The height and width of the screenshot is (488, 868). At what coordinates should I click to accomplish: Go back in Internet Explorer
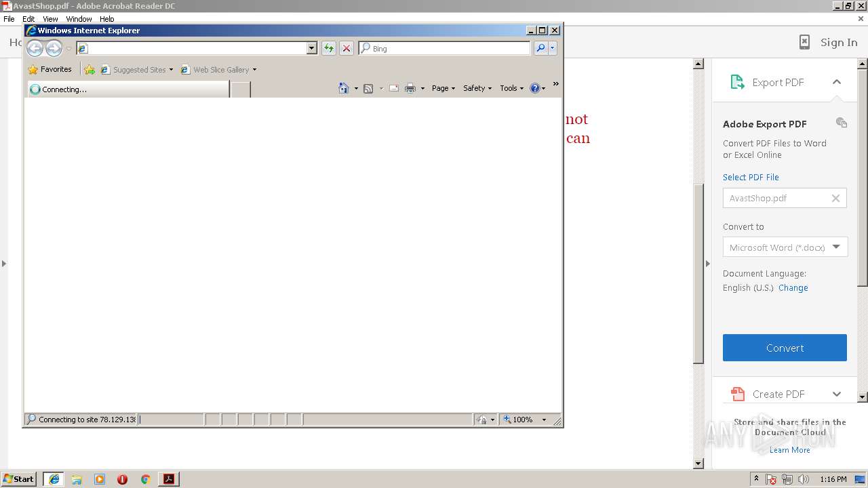point(35,48)
